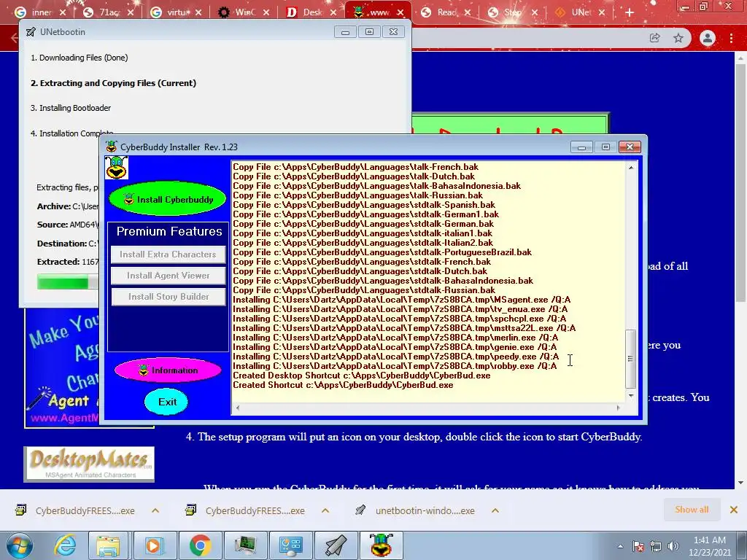Click log line 'Created Desktop Shortcut'
747x560 pixels.
pyautogui.click(x=362, y=376)
